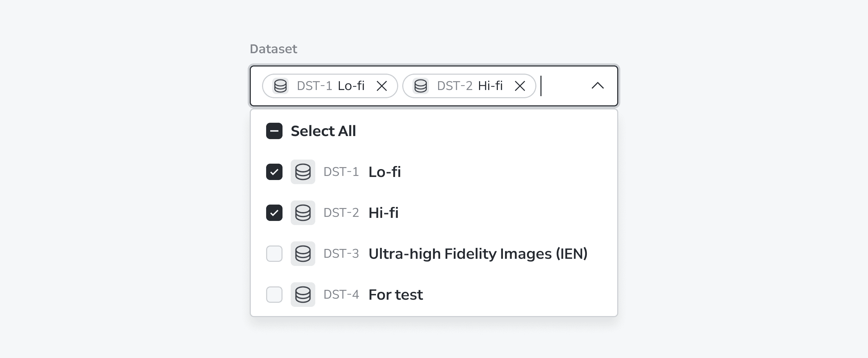868x358 pixels.
Task: Remove the DST-1 Lo-fi chip
Action: click(x=381, y=86)
